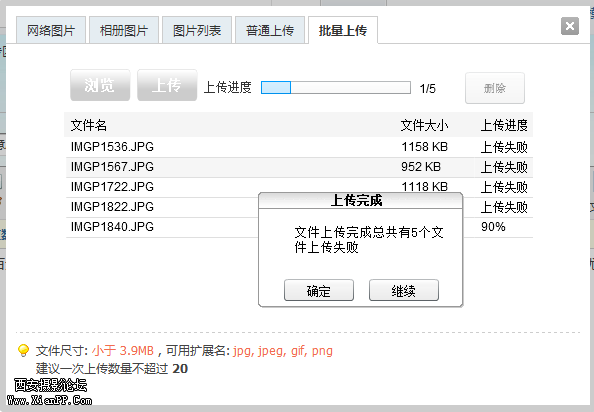
Task: Click 上传失败 status for IMGP1822.JPG
Action: point(504,207)
